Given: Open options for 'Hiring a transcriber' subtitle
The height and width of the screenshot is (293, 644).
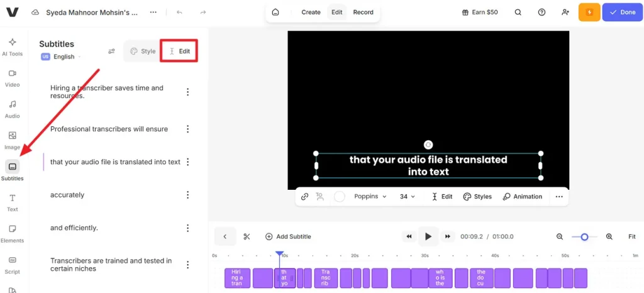Looking at the screenshot, I should click(x=187, y=92).
